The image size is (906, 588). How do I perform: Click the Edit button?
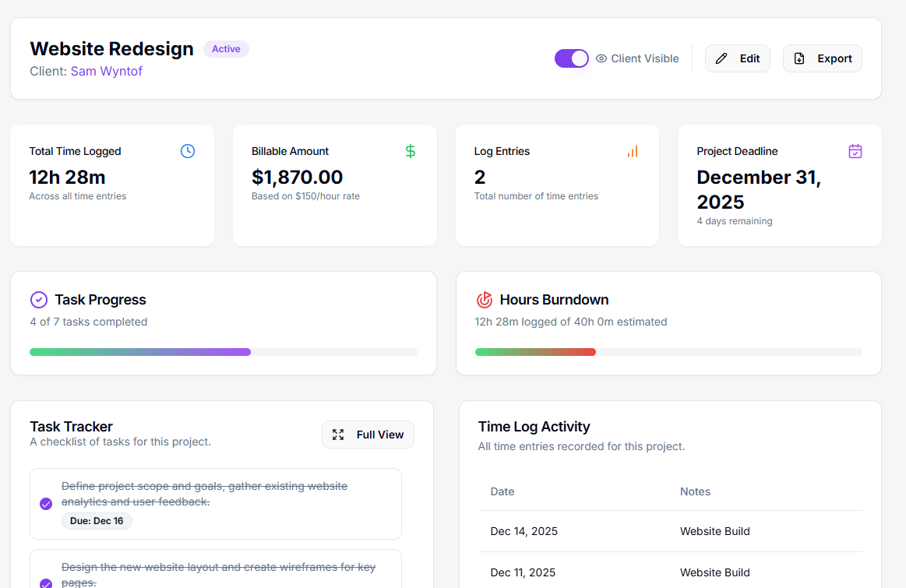(x=737, y=58)
